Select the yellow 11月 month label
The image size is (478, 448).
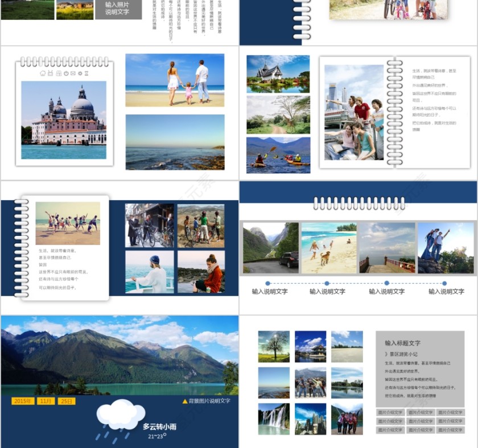[46, 401]
